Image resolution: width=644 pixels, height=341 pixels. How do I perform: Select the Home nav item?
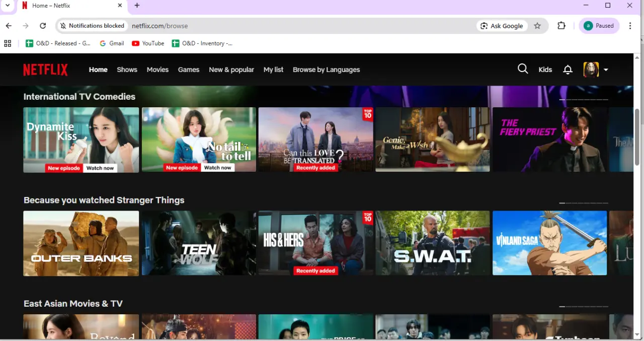[98, 70]
